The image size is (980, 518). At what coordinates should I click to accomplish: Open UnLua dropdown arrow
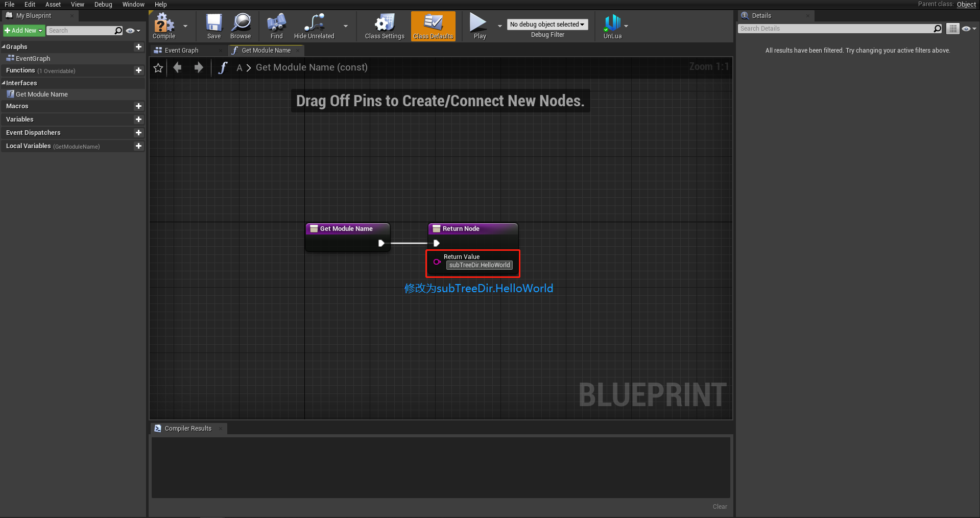tap(626, 26)
